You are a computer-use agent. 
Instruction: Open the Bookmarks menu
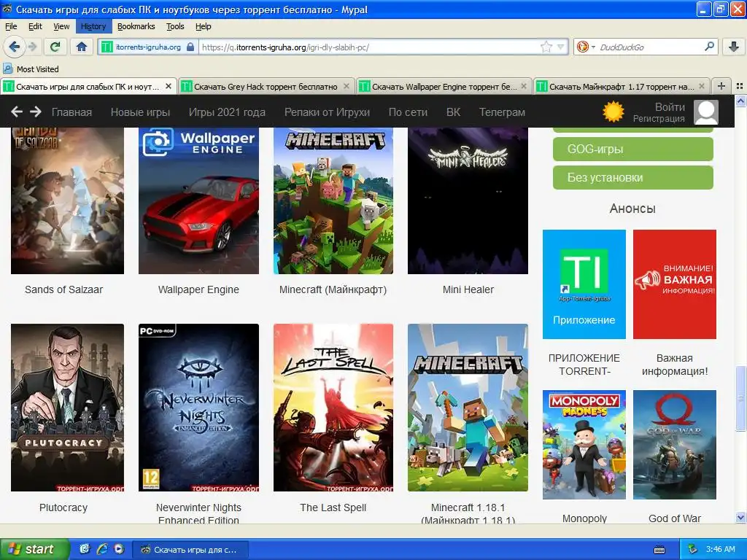pyautogui.click(x=136, y=26)
